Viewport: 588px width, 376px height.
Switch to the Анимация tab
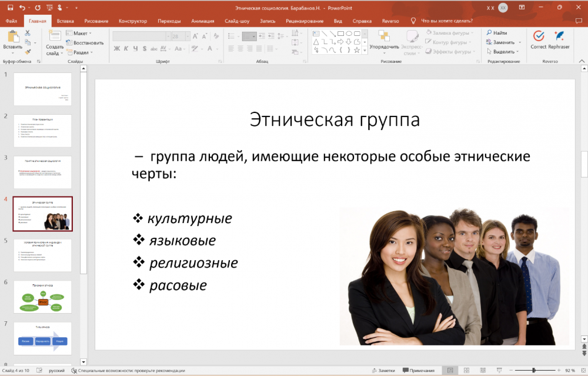tap(203, 21)
